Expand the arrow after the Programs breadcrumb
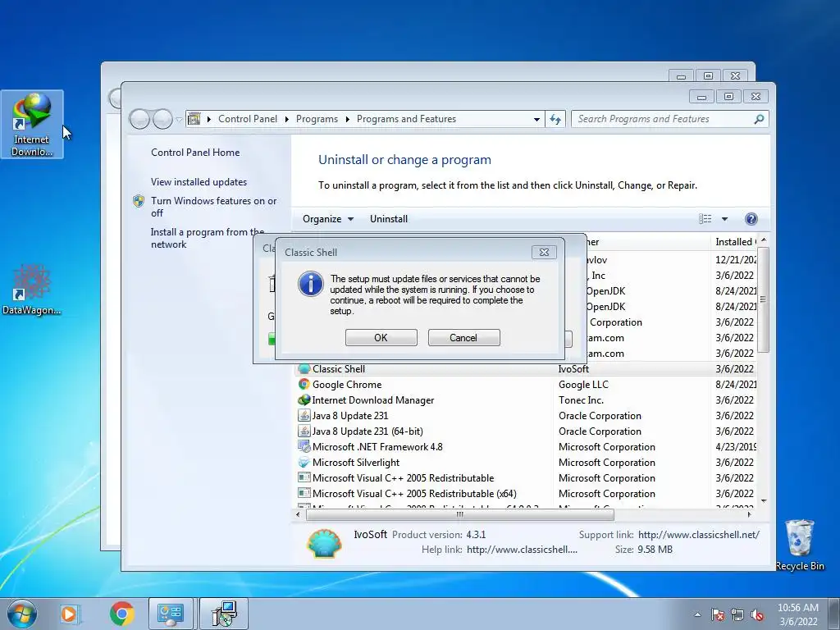The image size is (840, 630). tap(347, 119)
